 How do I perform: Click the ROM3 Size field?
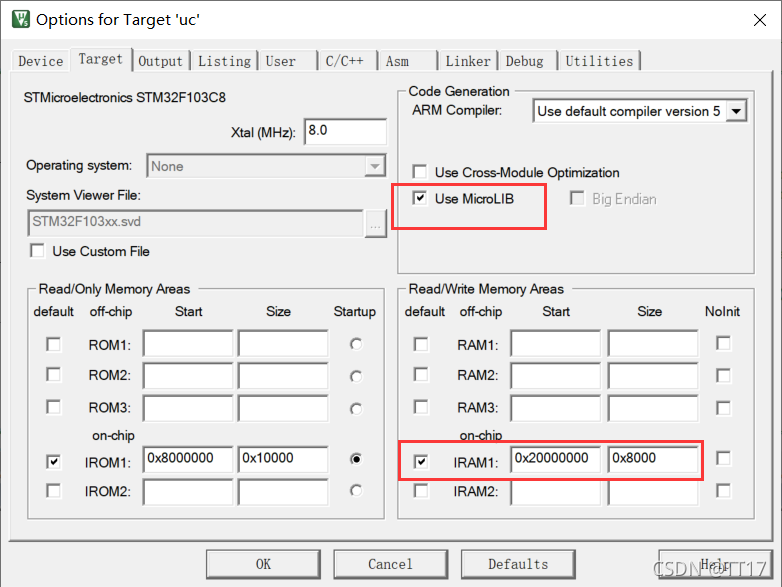coord(283,408)
